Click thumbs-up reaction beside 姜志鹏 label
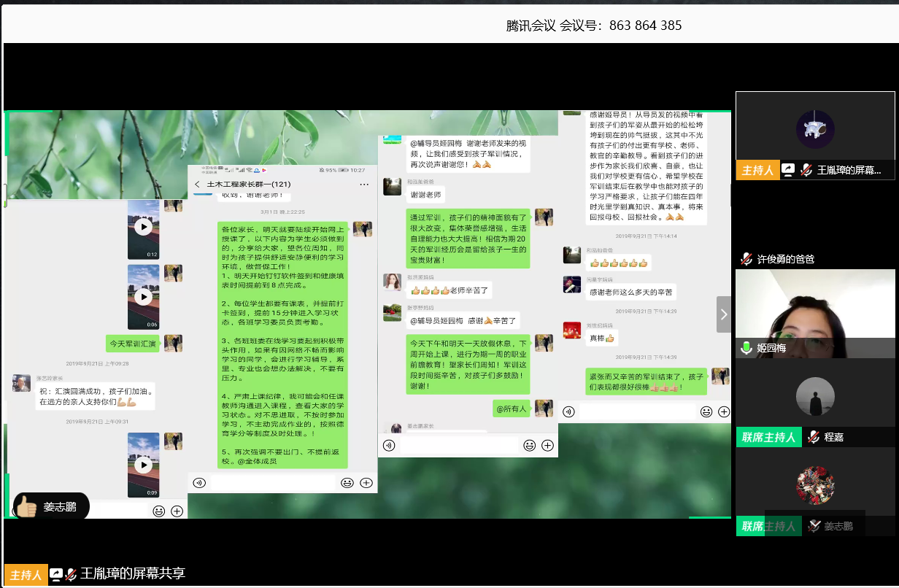Viewport: 899px width, 588px height. tap(27, 506)
